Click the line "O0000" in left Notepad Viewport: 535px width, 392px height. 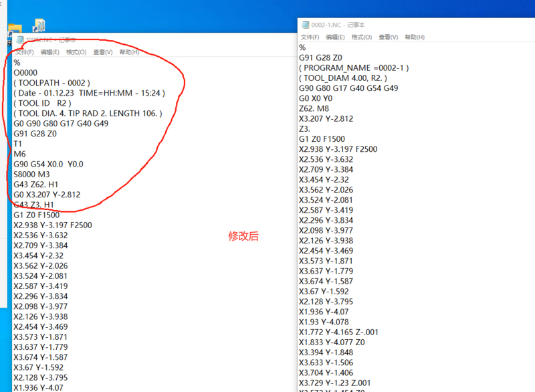[25, 73]
